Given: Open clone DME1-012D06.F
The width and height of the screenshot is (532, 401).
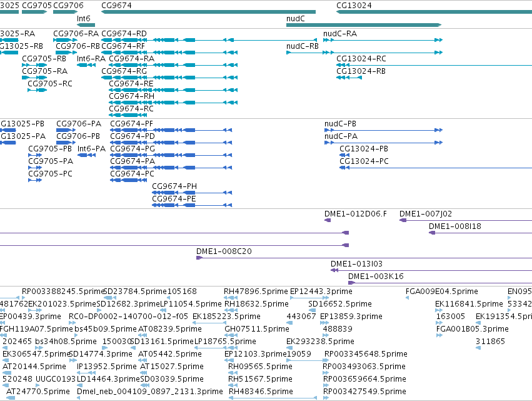Looking at the screenshot, I should click(355, 214).
